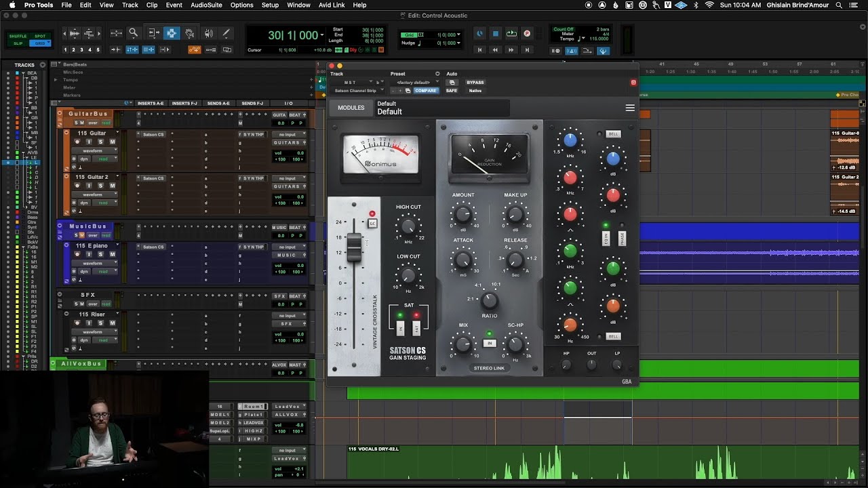Enable SPOT edit mode
This screenshot has width=868, height=488.
coord(40,37)
